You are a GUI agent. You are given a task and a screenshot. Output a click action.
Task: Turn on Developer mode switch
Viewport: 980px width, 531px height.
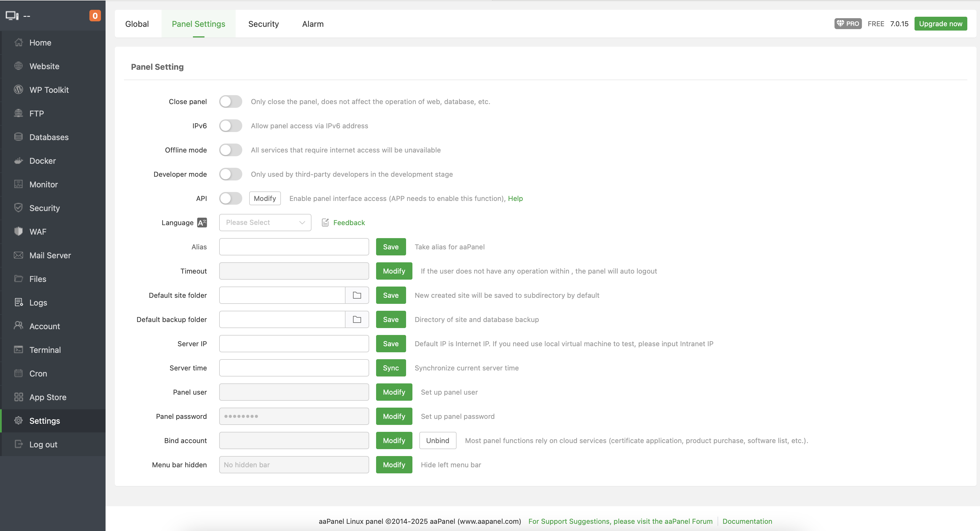(230, 174)
